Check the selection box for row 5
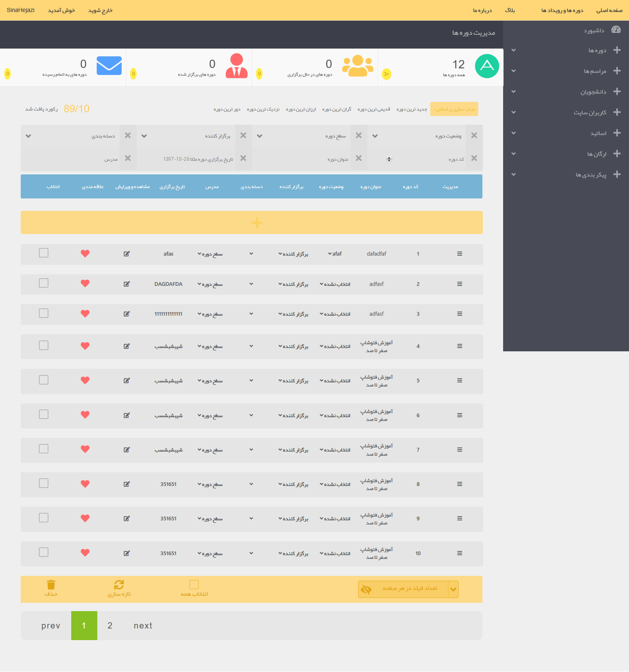629x672 pixels. click(x=43, y=380)
